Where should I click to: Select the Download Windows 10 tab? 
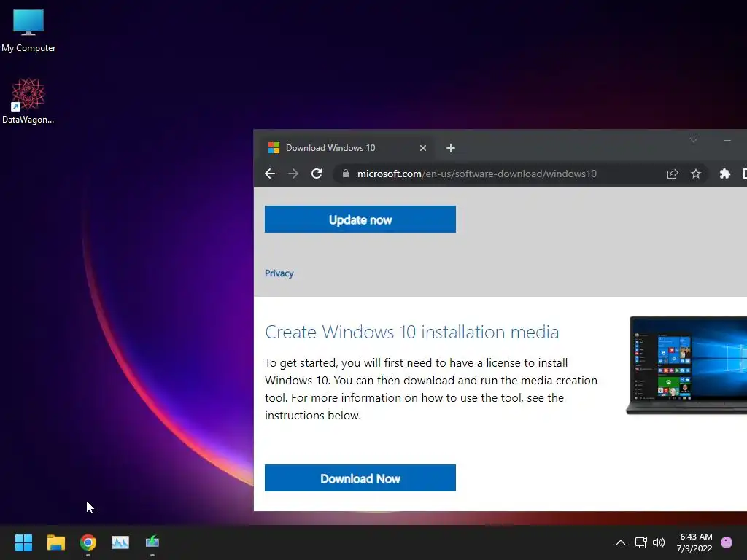coord(347,148)
